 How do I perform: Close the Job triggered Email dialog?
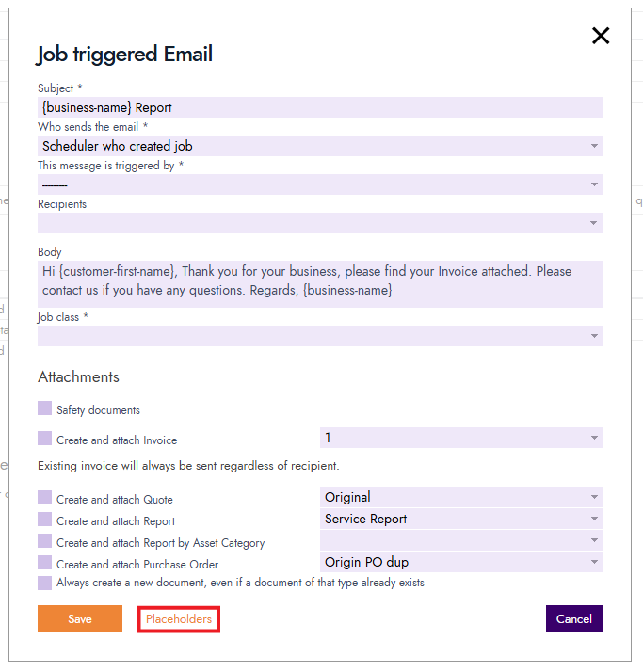[x=601, y=36]
